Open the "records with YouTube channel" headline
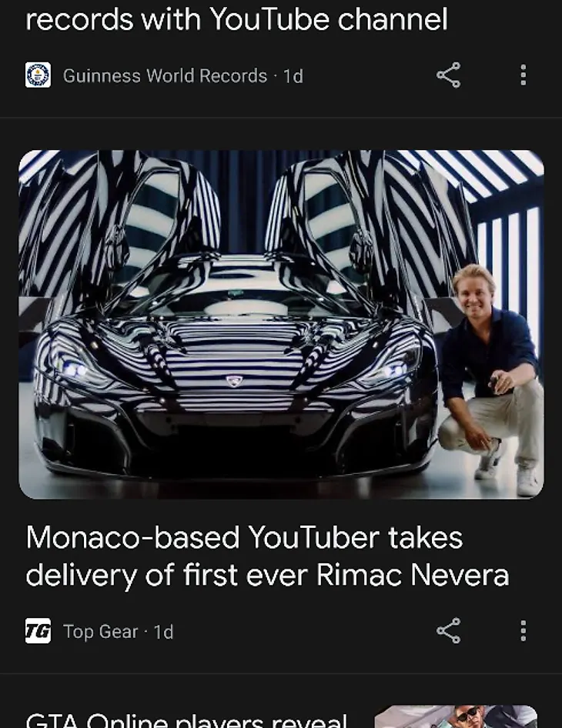Viewport: 562px width, 728px height. pos(236,19)
